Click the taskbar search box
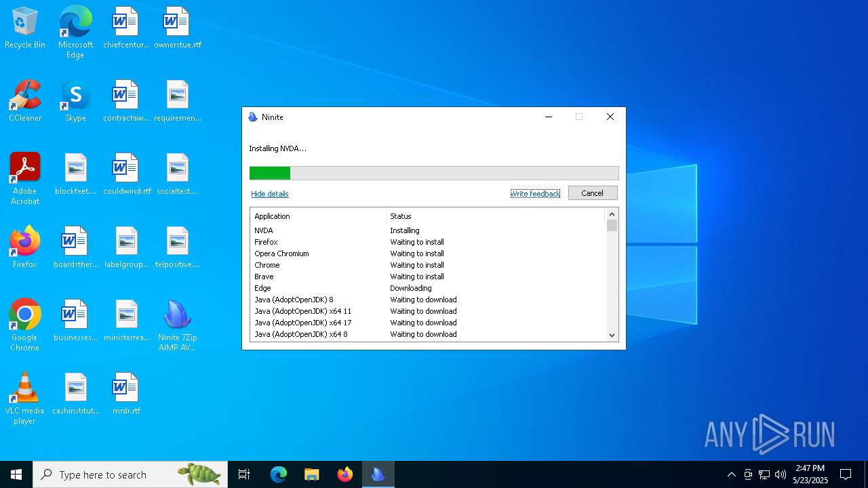868x488 pixels. (x=130, y=474)
